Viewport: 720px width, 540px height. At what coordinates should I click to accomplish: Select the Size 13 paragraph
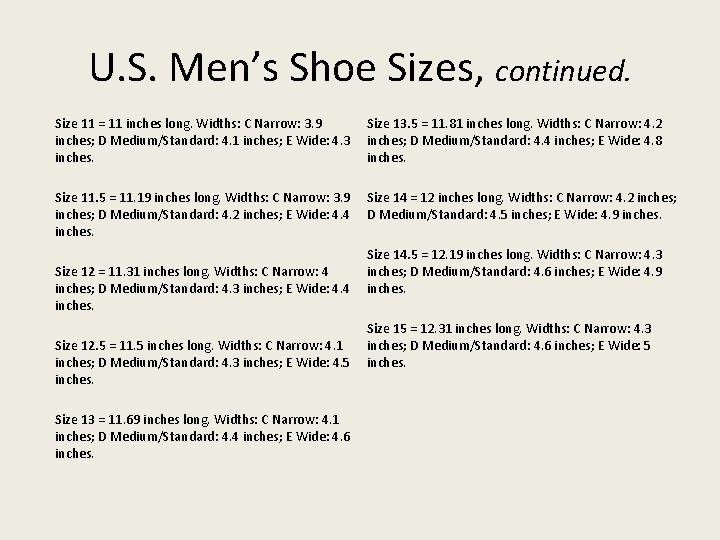pos(202,436)
